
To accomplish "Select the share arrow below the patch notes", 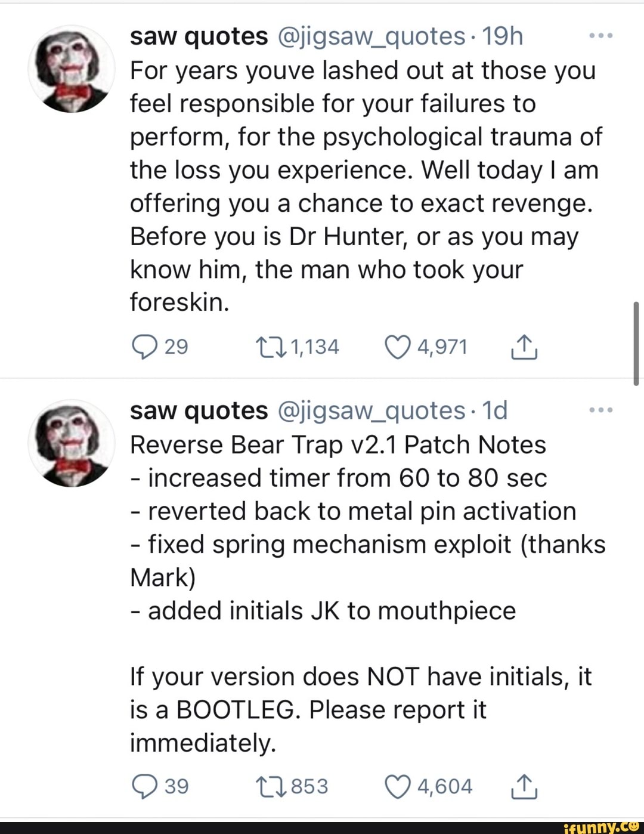I will 525,786.
